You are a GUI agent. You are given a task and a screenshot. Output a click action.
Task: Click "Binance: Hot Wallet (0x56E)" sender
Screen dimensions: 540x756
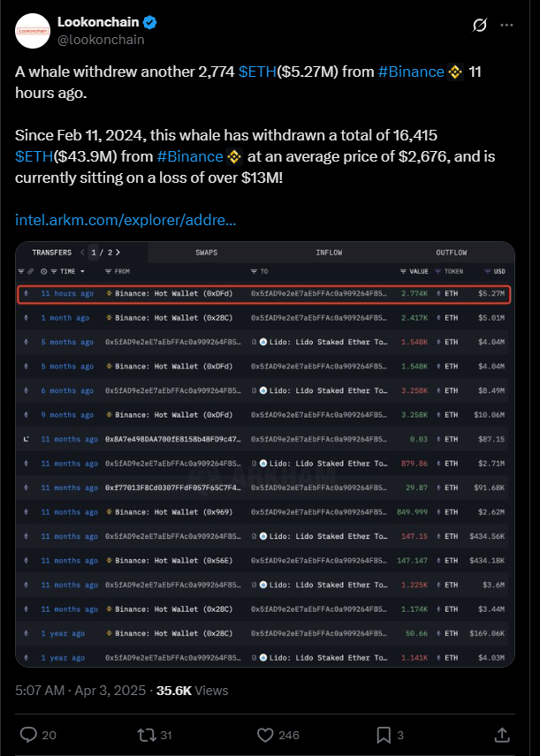[174, 561]
